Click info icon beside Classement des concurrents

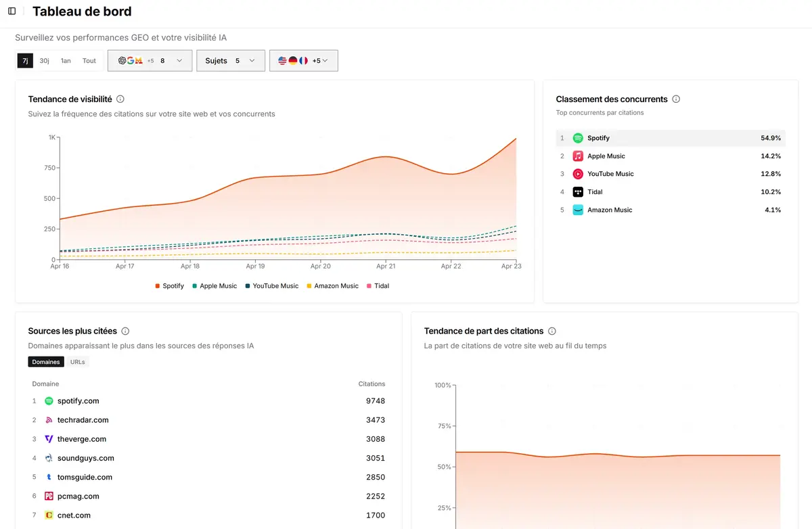pos(676,99)
